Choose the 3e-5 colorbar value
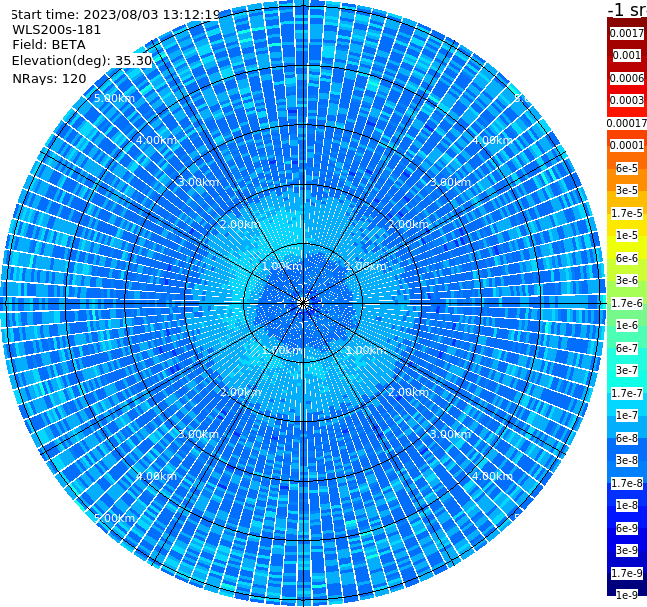The height and width of the screenshot is (607, 647). pyautogui.click(x=627, y=190)
